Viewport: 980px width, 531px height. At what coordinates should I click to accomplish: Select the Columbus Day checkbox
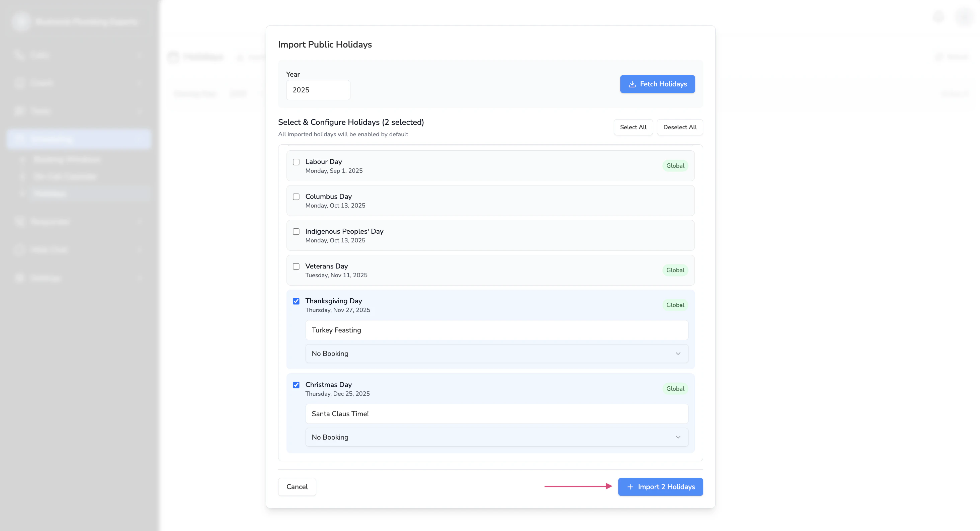296,197
